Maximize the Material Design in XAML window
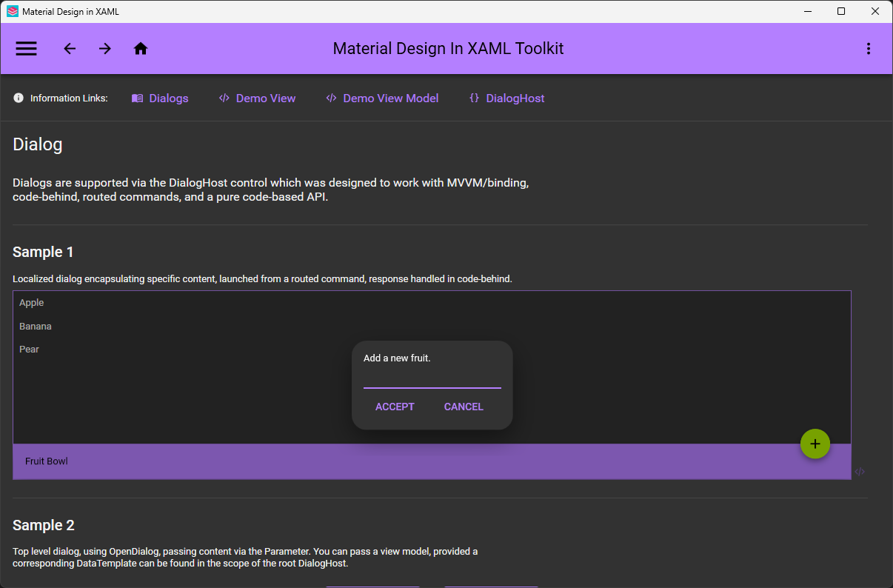Screen dimensions: 893x588 [841, 11]
